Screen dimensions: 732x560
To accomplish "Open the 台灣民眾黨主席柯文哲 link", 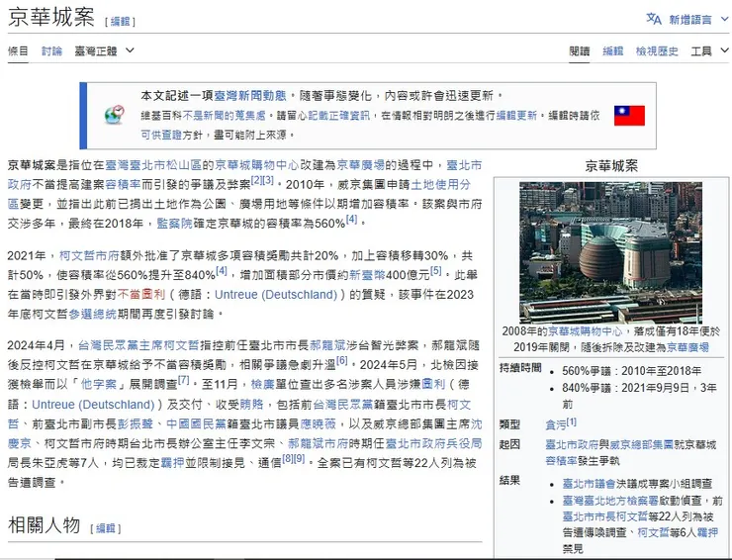I will click(138, 345).
